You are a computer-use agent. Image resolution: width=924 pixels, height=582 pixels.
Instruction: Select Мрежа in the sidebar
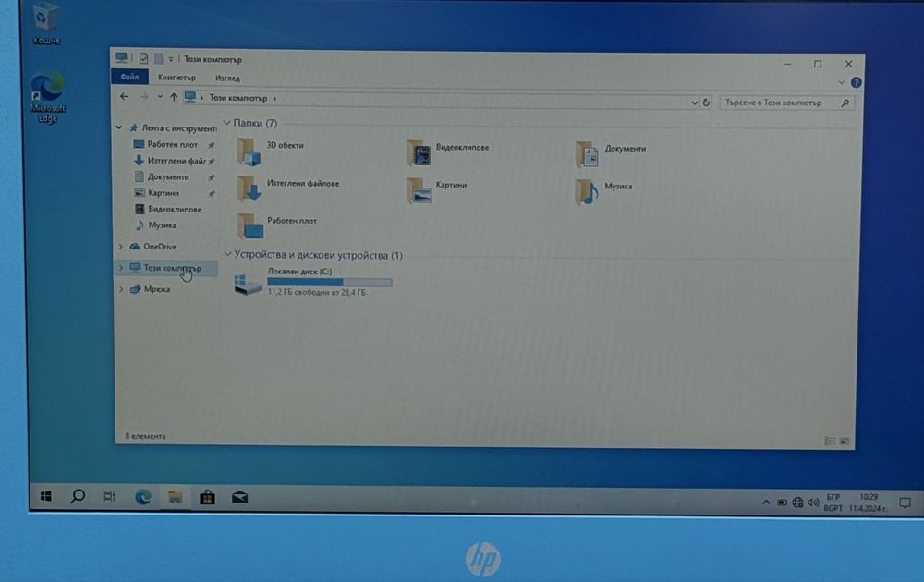coord(157,288)
